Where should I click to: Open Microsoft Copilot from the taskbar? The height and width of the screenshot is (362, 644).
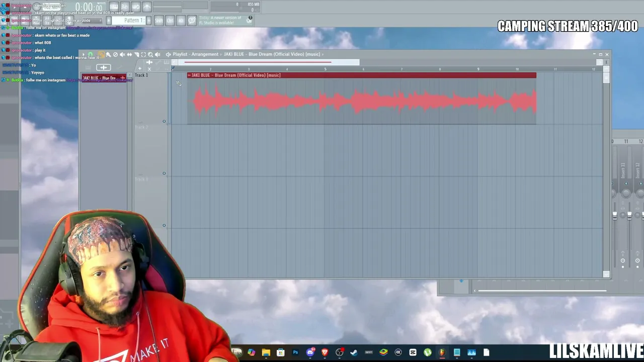(x=251, y=352)
